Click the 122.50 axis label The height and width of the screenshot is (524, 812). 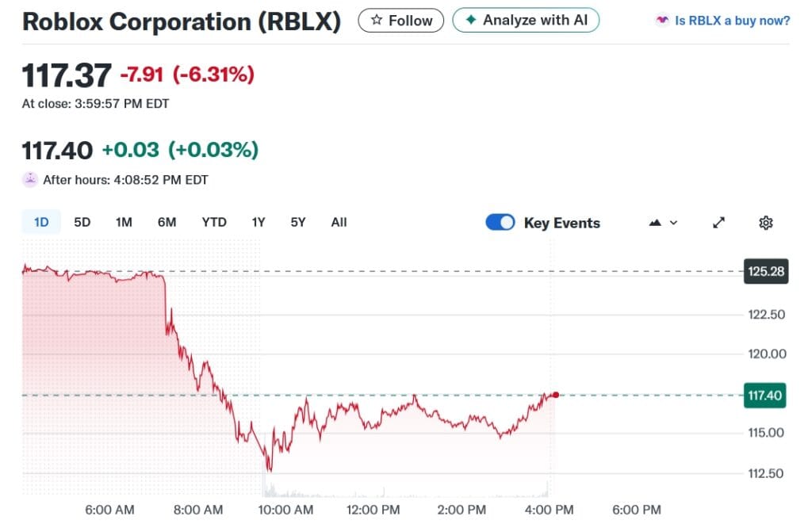click(x=767, y=315)
